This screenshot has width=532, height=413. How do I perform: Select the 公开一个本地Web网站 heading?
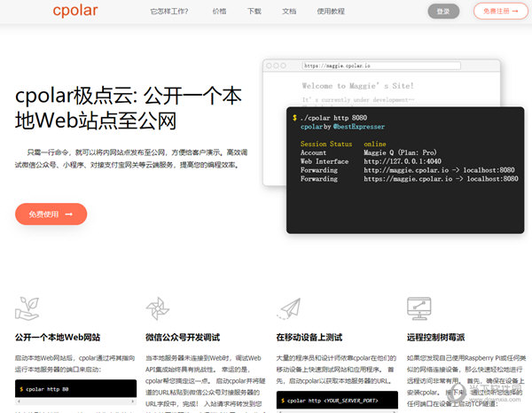tap(58, 338)
